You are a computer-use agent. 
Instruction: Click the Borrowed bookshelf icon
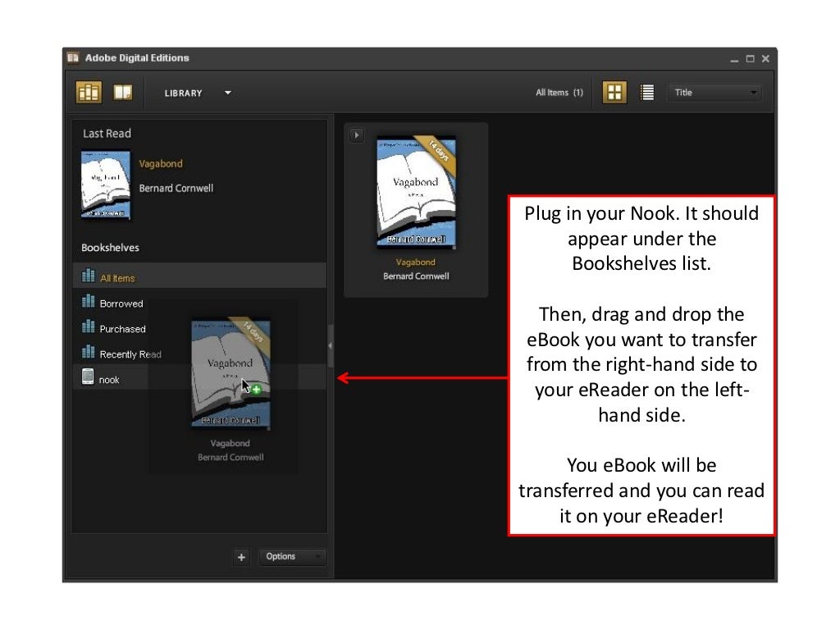88,301
